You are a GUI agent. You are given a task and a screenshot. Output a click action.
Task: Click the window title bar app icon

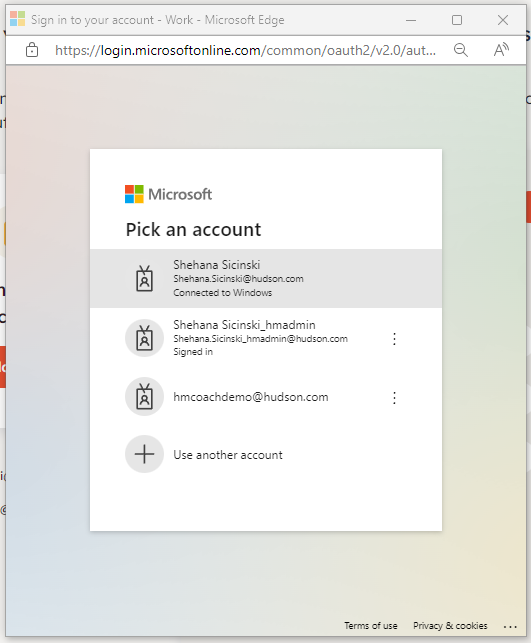(18, 19)
